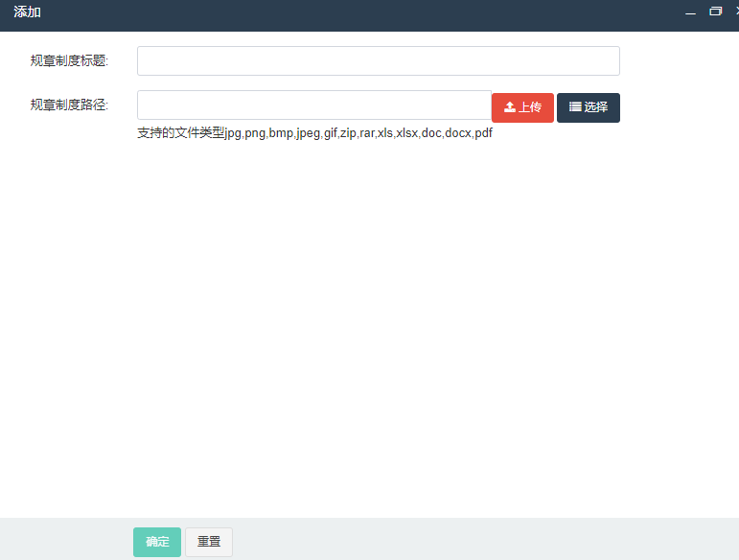Open the 选择 file selection button
The image size is (739, 560).
tap(589, 107)
